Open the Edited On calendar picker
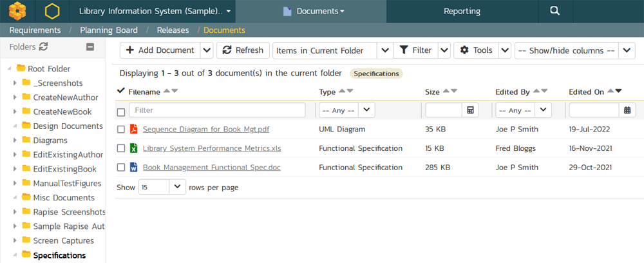This screenshot has height=263, width=644. click(627, 110)
